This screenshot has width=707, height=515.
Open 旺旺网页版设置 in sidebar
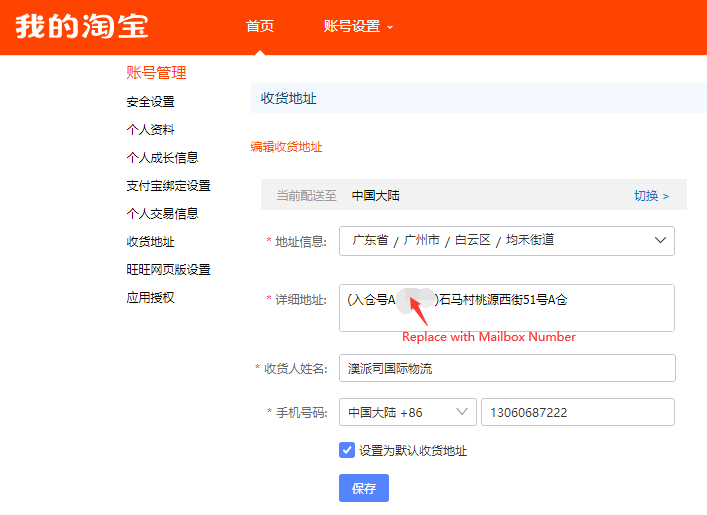[168, 270]
